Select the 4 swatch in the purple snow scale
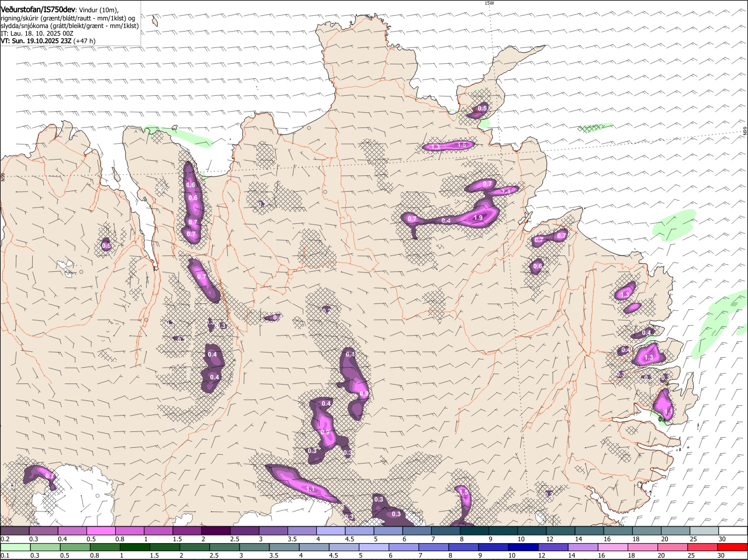Screen dimensions: 748x560 coord(330,530)
